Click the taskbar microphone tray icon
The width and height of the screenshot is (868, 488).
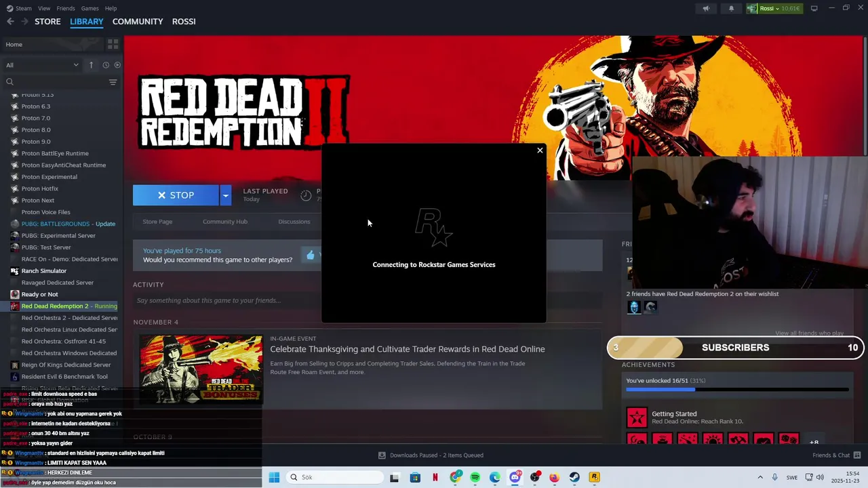point(774,477)
